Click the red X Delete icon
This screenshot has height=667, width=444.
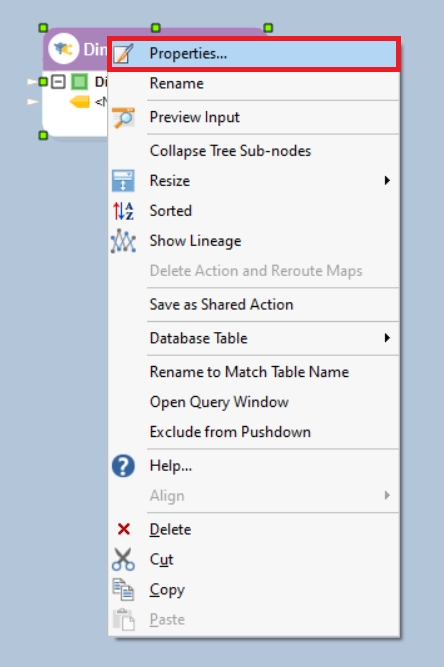[x=124, y=529]
